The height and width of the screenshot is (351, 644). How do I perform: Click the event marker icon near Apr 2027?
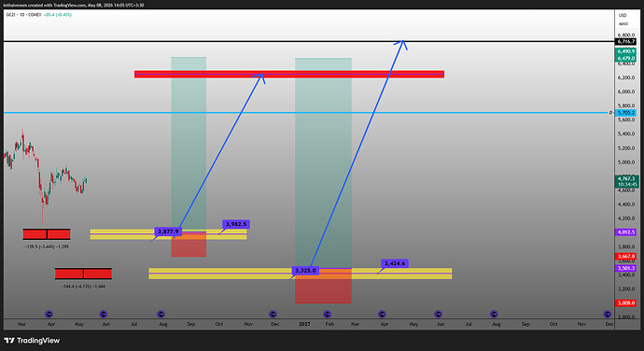(382, 315)
